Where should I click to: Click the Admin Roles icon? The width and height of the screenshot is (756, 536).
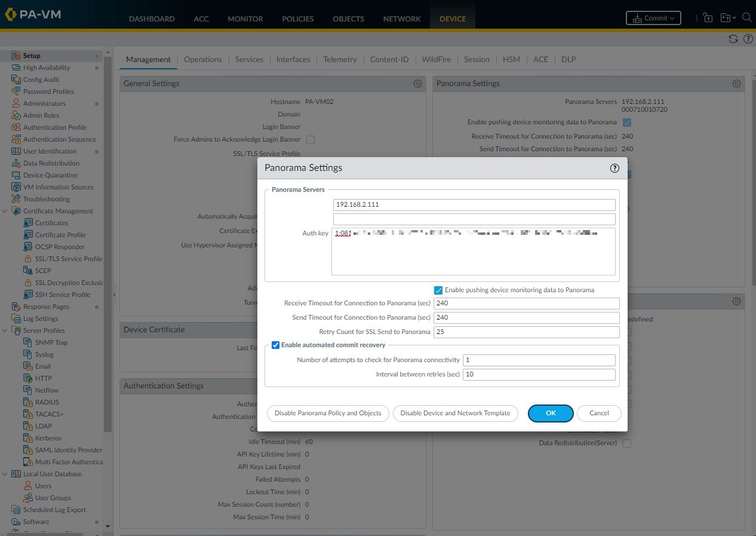[16, 115]
